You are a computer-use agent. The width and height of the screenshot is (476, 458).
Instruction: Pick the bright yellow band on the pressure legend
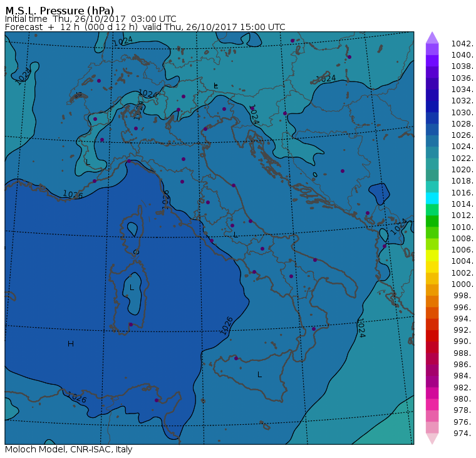(x=432, y=256)
